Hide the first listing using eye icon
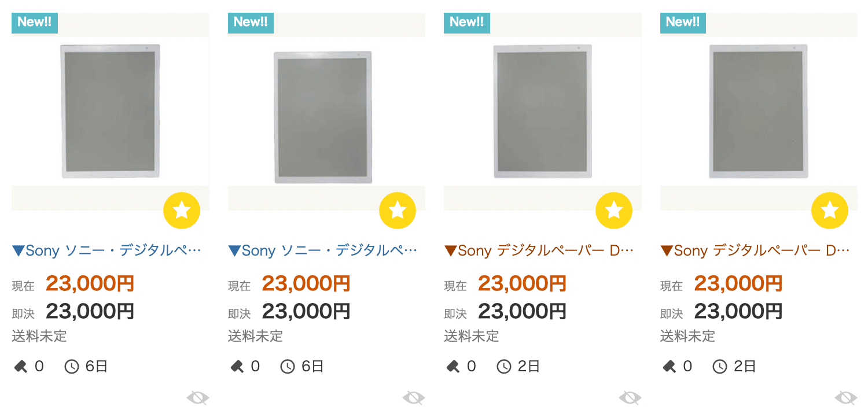This screenshot has height=417, width=868. point(198,398)
